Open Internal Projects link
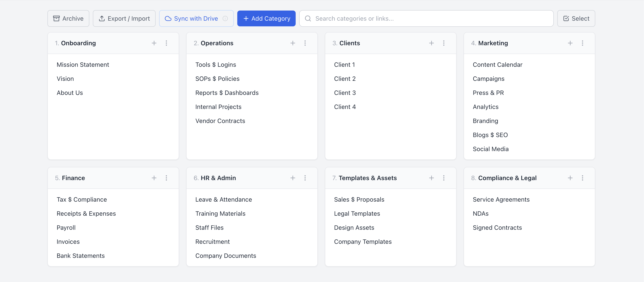Image resolution: width=644 pixels, height=282 pixels. click(x=218, y=107)
